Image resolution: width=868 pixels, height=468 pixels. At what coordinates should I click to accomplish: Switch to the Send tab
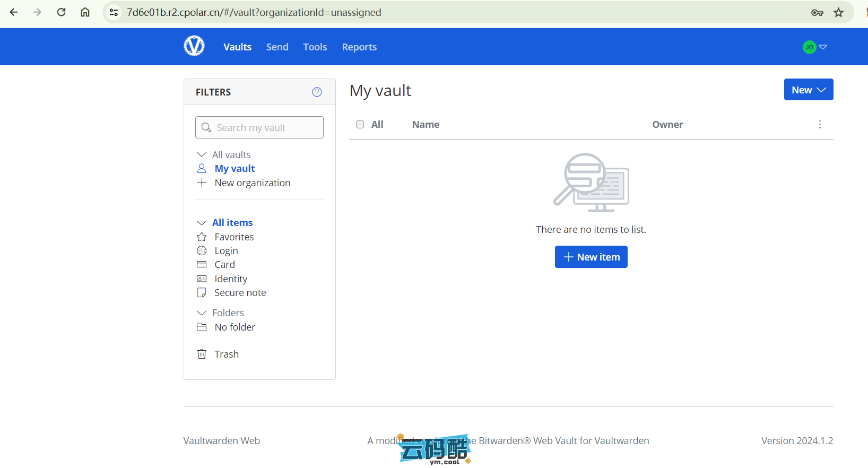click(277, 47)
